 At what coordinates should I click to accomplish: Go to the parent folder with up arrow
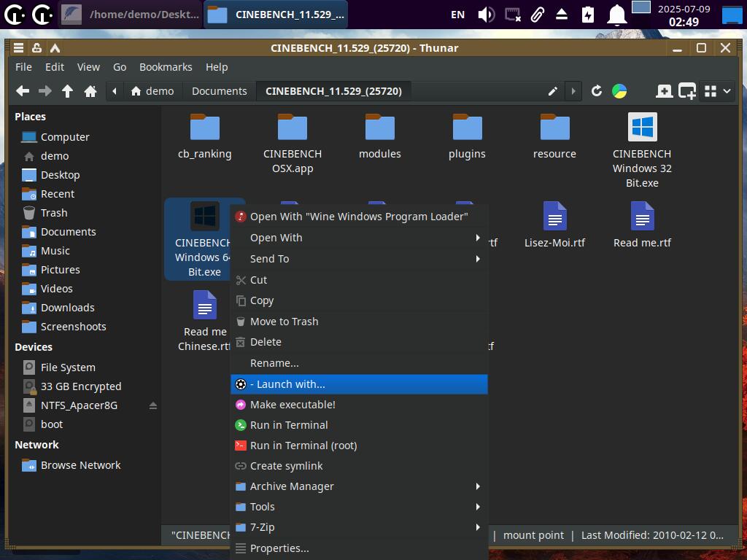67,91
